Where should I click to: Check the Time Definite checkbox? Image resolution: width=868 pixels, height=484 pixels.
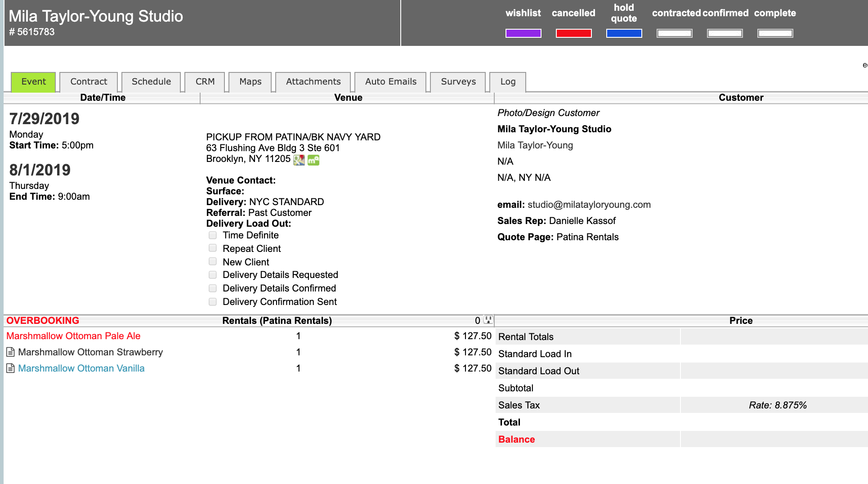(x=213, y=235)
